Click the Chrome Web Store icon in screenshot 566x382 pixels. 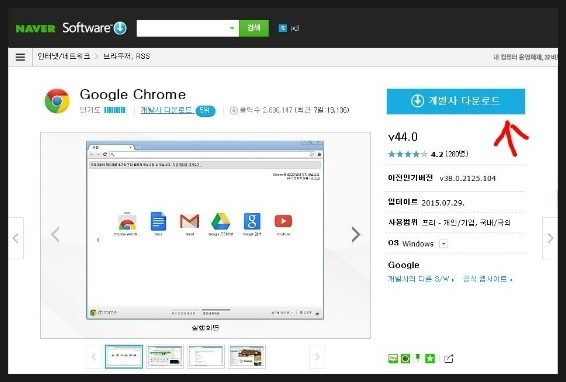(x=127, y=221)
